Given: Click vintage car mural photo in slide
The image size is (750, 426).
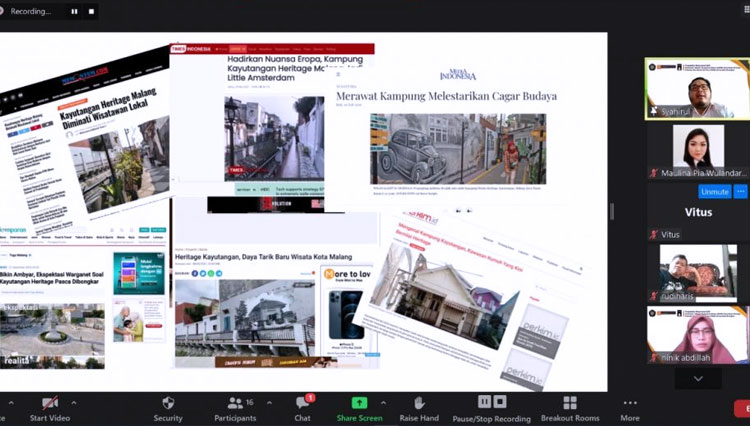Looking at the screenshot, I should click(458, 149).
